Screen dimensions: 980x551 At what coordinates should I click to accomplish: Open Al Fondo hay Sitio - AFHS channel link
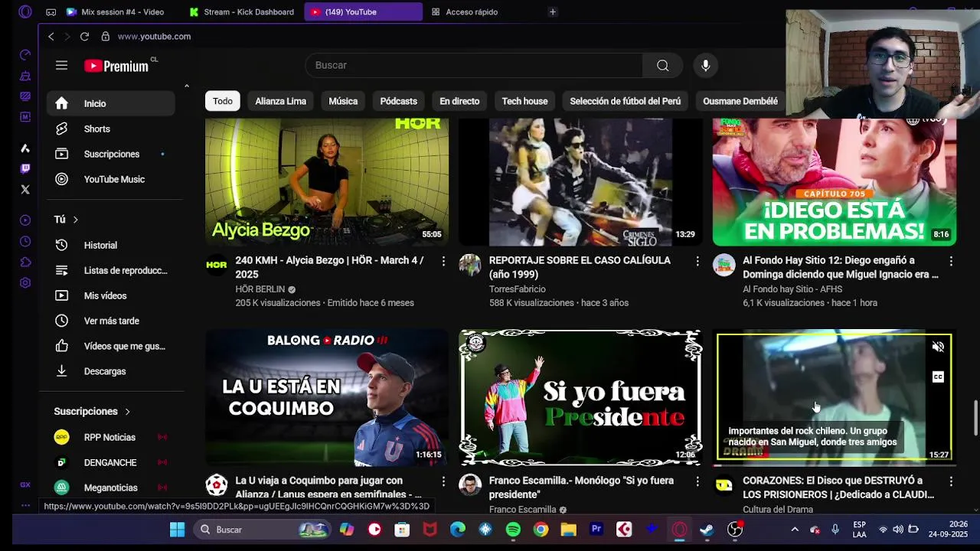point(792,289)
